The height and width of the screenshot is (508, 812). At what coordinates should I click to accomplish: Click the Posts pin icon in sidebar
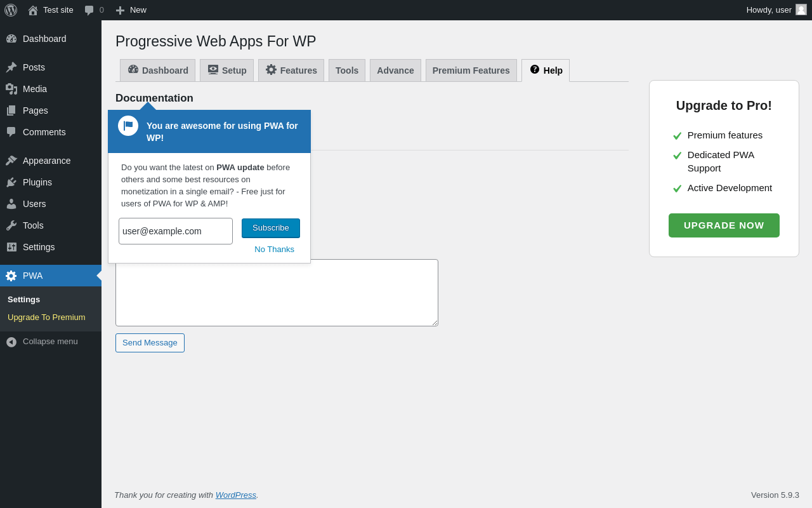(x=11, y=67)
